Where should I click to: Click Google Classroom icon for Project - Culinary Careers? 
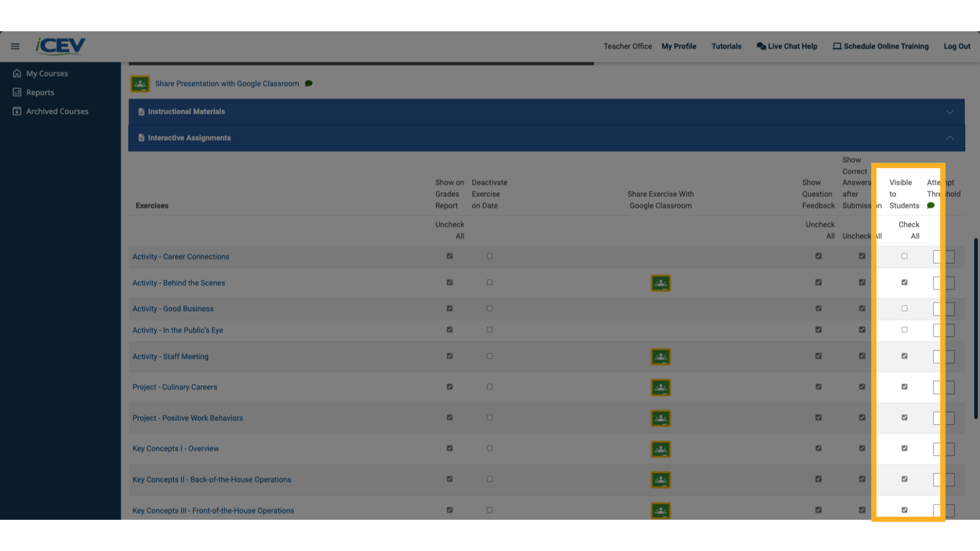click(660, 387)
